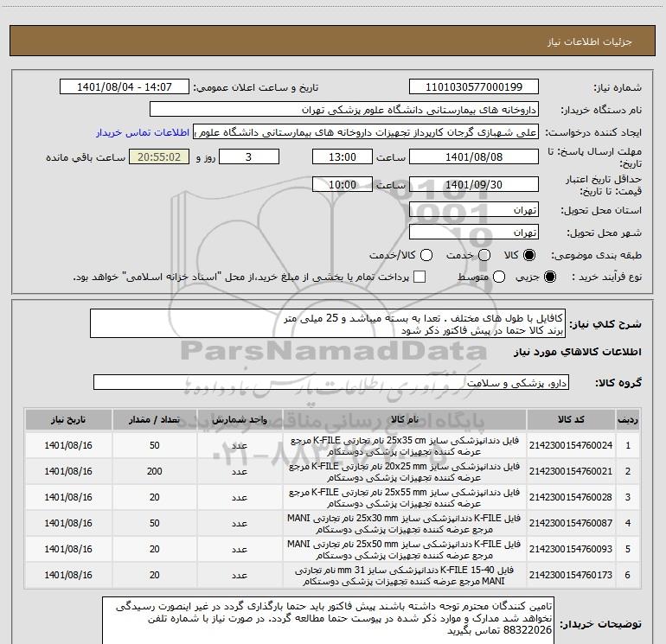
Task: Select item code 2142300154760024 in first row
Action: (x=571, y=445)
